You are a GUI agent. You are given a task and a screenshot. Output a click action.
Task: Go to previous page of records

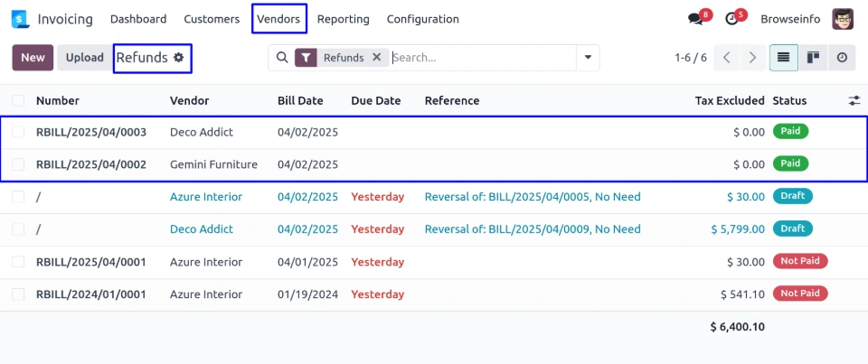pyautogui.click(x=727, y=58)
